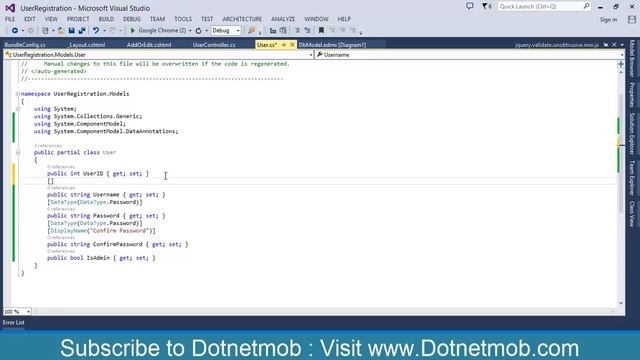Viewport: 640px width, 360px height.
Task: Open the BUILD menu
Action: (106, 19)
